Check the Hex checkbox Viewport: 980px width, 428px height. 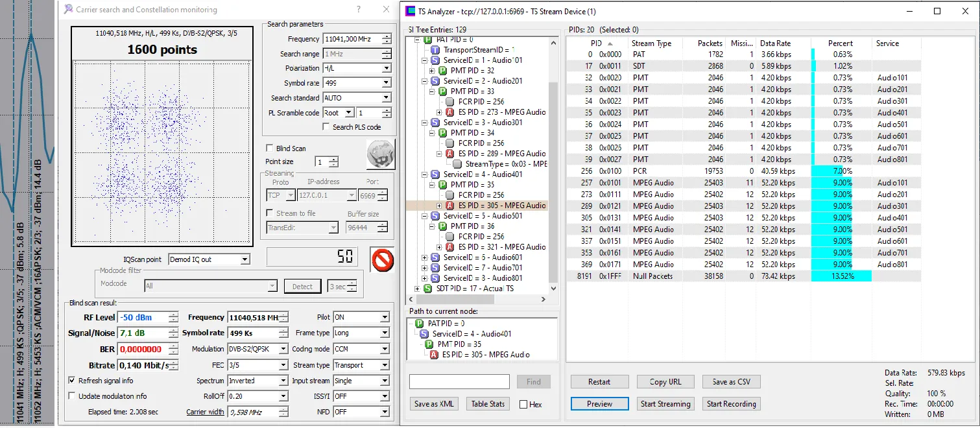[x=523, y=404]
